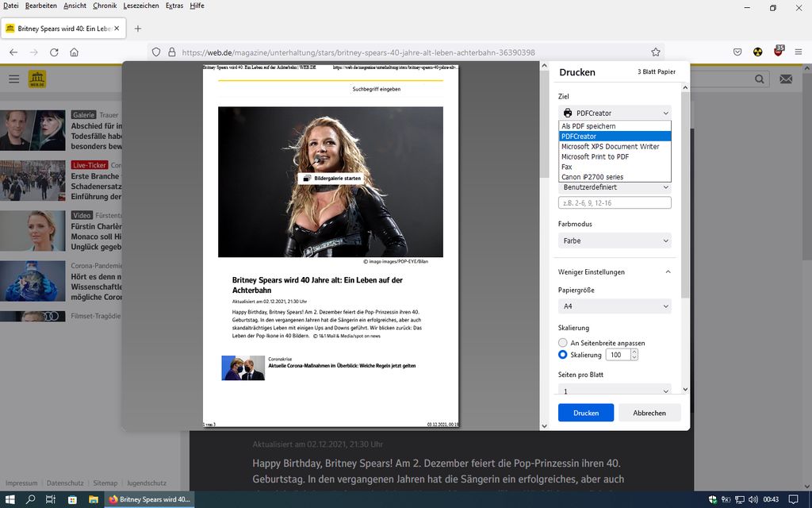Open Pocket save icon in toolbar
This screenshot has width=812, height=508.
tap(737, 52)
